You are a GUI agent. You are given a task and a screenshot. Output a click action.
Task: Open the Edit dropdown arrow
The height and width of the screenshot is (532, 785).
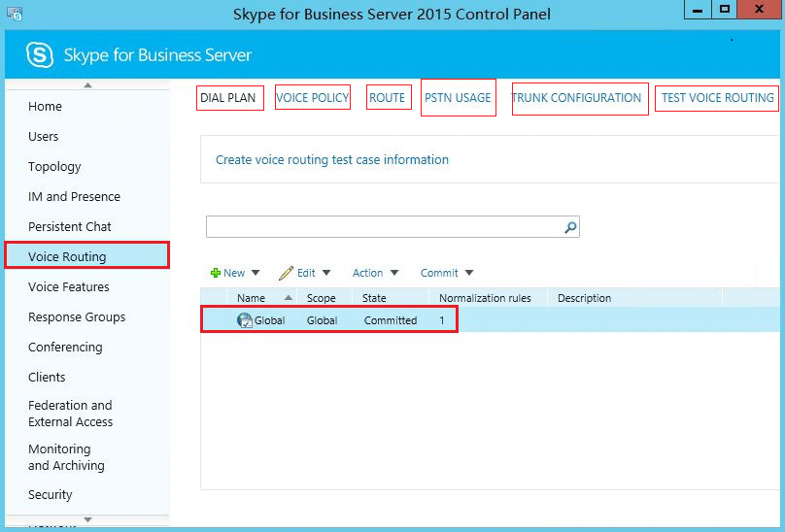point(326,273)
